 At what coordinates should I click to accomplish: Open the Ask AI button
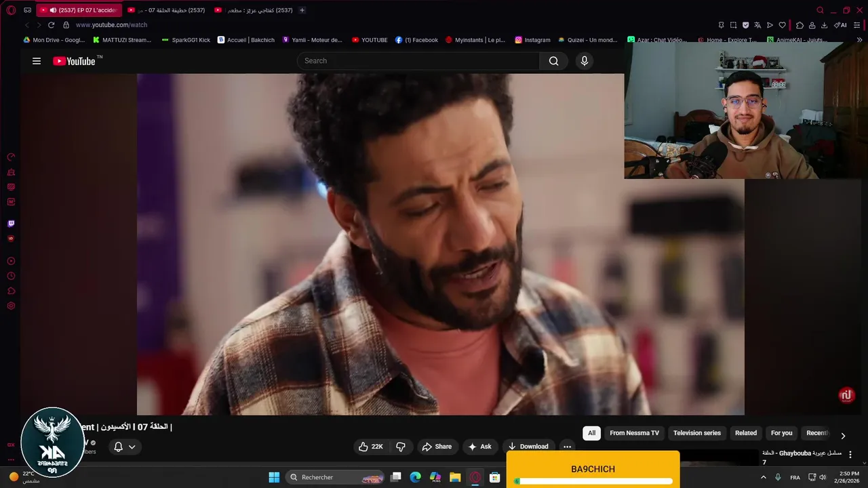click(x=479, y=447)
